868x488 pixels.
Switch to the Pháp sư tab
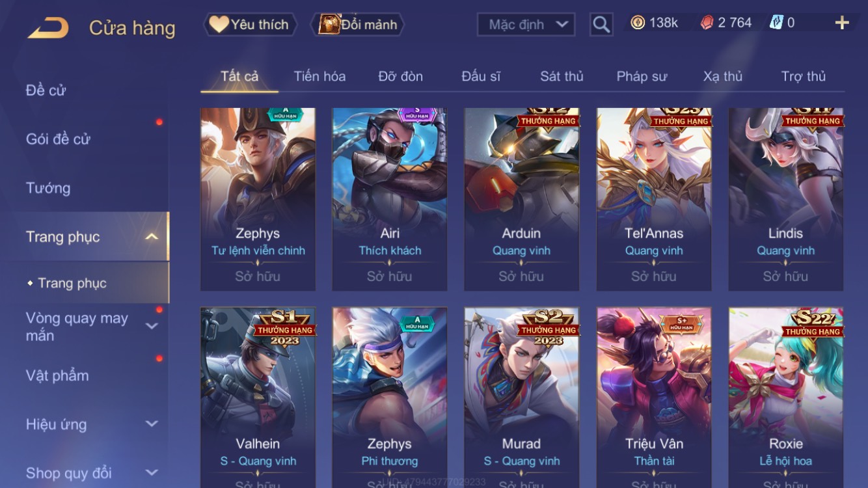point(642,76)
